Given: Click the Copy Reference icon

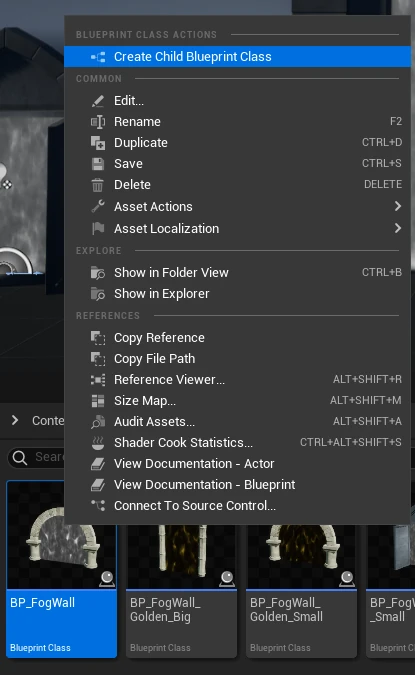Looking at the screenshot, I should pyautogui.click(x=98, y=338).
